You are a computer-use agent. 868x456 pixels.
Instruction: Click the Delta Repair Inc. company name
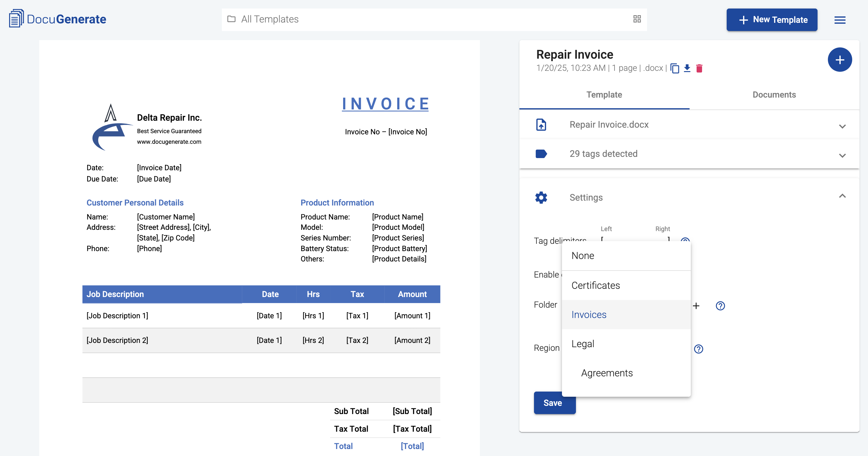click(169, 118)
